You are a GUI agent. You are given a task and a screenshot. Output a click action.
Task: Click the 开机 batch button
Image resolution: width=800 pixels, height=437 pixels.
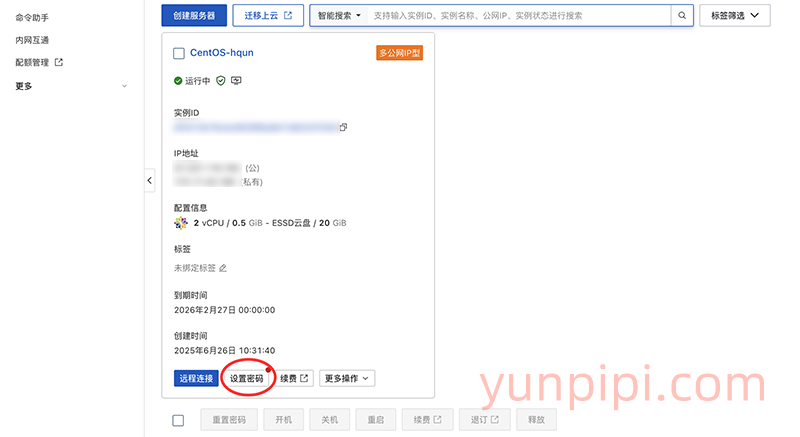click(284, 420)
